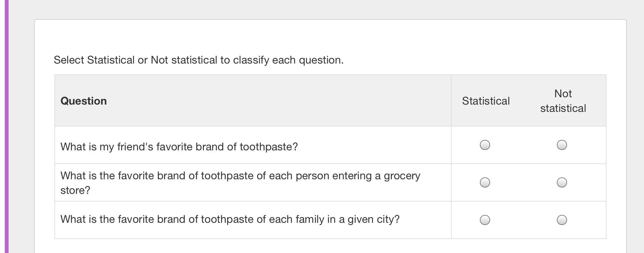Click the word "store?" on the second line
Screen dimensions: 644x253
point(75,190)
